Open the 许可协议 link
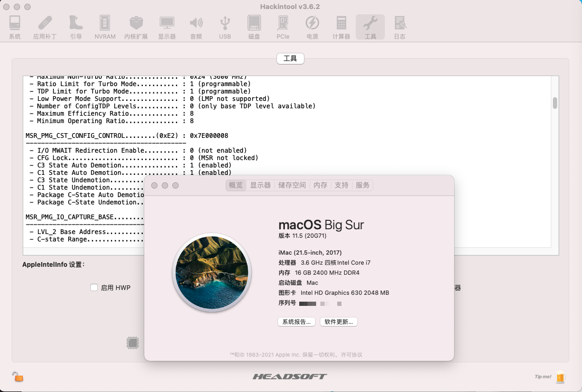This screenshot has width=582, height=392. pyautogui.click(x=352, y=354)
